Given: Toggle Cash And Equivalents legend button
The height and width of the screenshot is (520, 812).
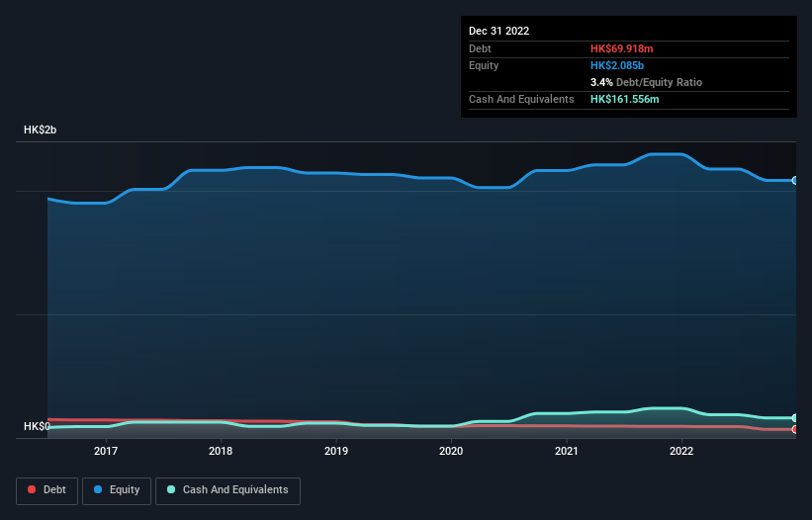Looking at the screenshot, I should [x=227, y=490].
